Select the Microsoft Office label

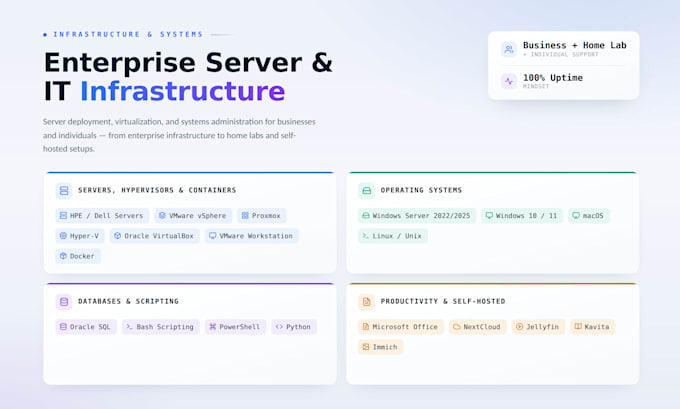click(405, 327)
